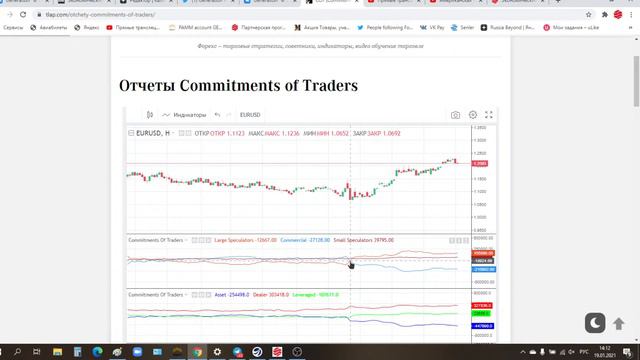Switch keyboard language РУС indicator

point(584,352)
